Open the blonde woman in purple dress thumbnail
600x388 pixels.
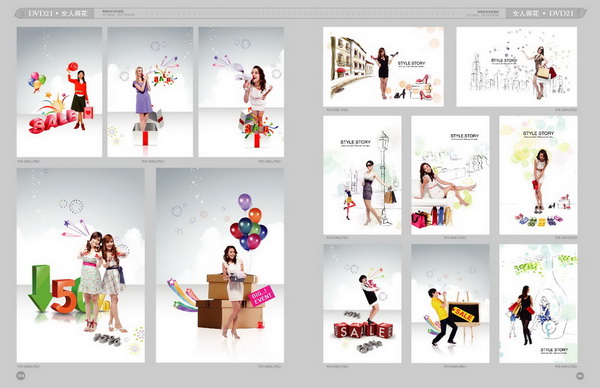[x=150, y=92]
